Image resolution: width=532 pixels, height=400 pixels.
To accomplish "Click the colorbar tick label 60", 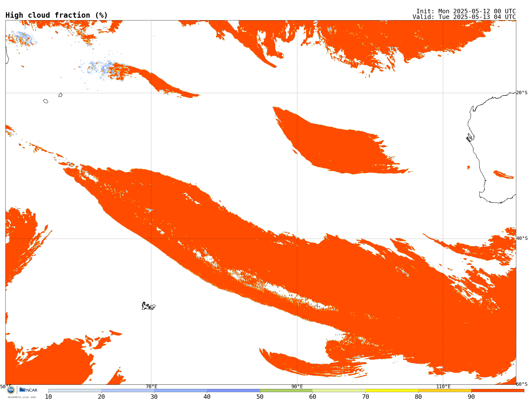I will tap(313, 397).
